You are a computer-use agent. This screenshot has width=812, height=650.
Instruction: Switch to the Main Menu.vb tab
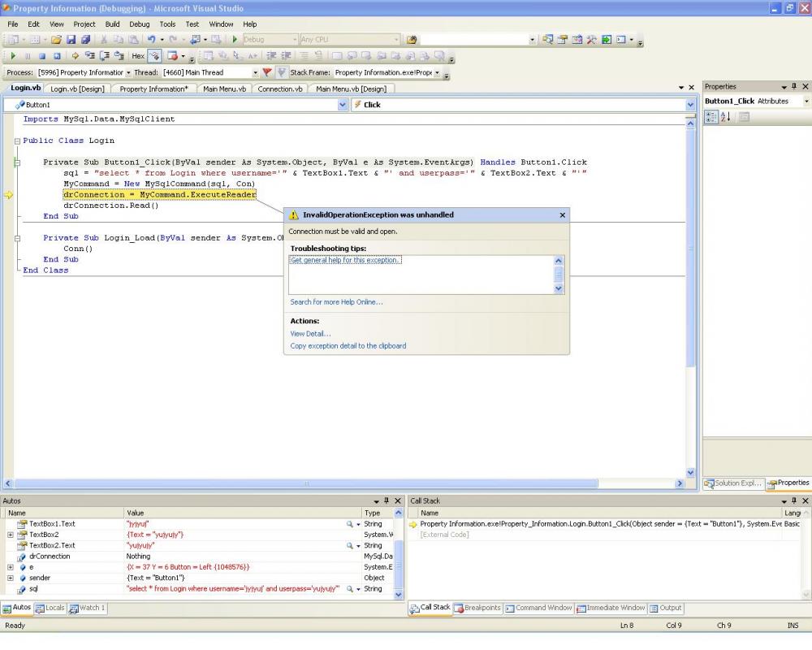pos(224,89)
